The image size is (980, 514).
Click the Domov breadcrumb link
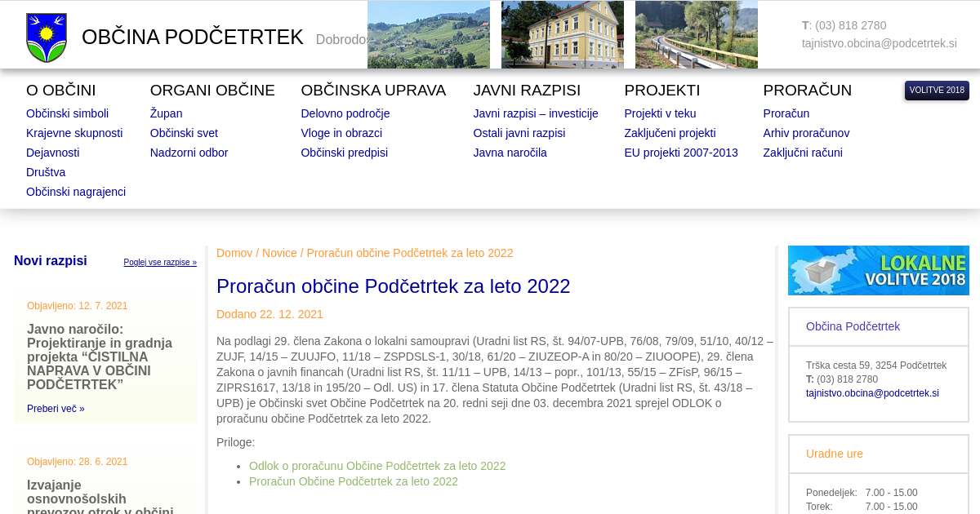[x=234, y=253]
